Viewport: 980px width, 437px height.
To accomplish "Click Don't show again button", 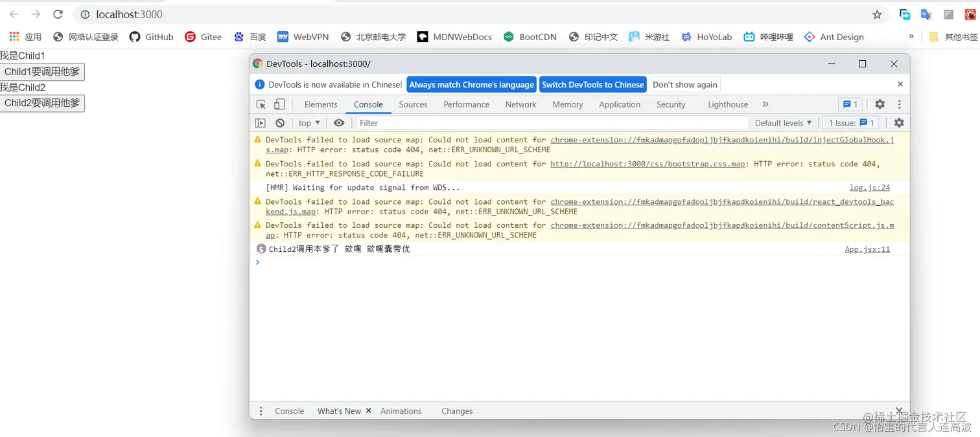I will click(684, 85).
